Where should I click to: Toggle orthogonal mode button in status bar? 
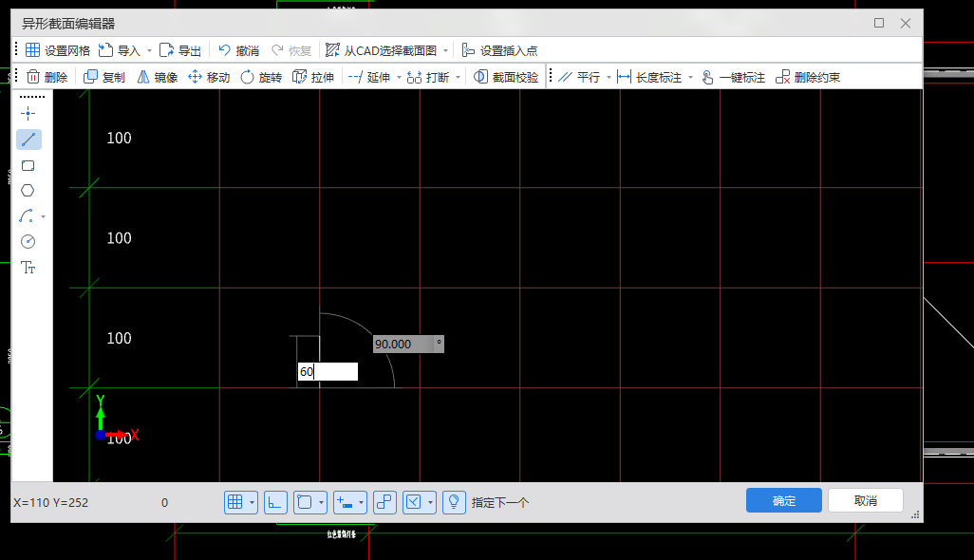pyautogui.click(x=275, y=502)
